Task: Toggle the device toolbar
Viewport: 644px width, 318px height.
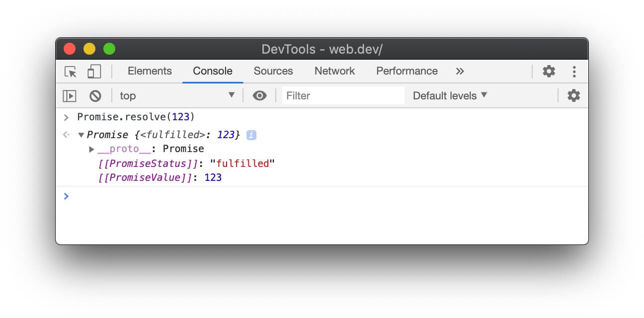Action: pyautogui.click(x=94, y=71)
